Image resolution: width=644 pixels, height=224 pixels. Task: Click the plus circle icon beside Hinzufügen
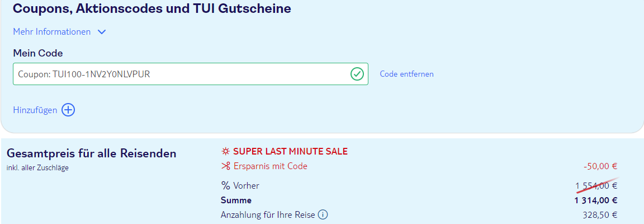[68, 110]
